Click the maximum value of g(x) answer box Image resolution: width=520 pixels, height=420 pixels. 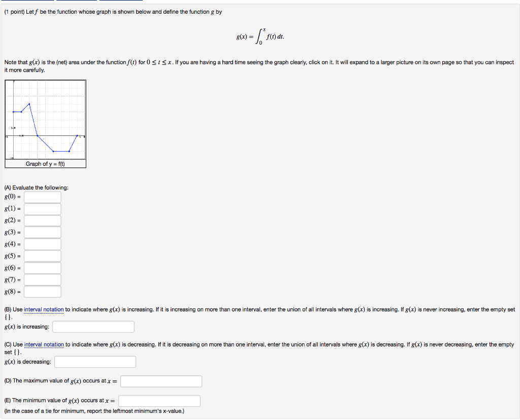pyautogui.click(x=161, y=381)
